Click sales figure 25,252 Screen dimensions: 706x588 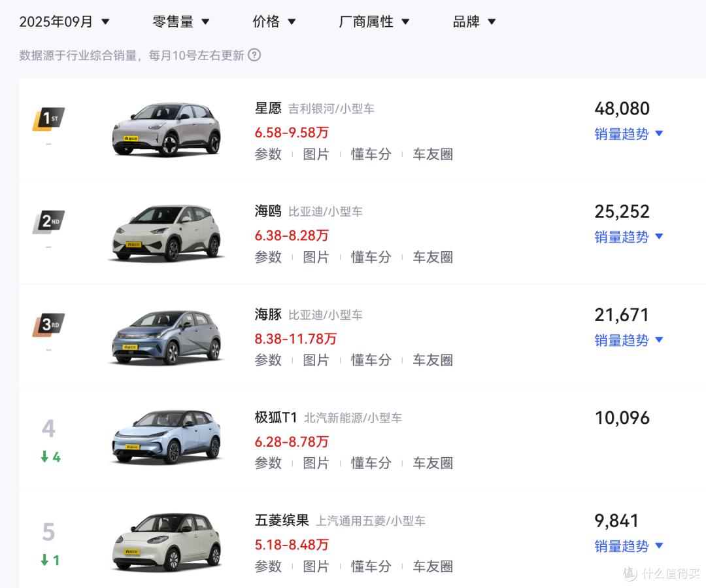[x=622, y=212]
